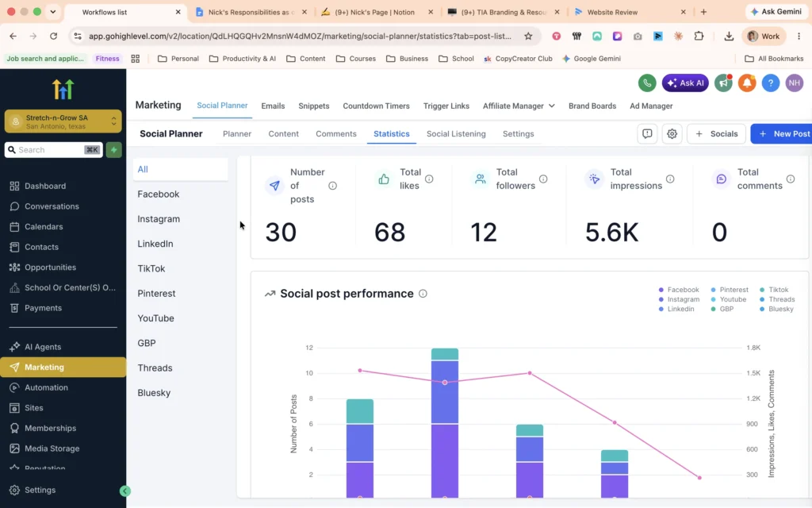Click info icon next to Total impressions
The width and height of the screenshot is (812, 508).
[670, 179]
